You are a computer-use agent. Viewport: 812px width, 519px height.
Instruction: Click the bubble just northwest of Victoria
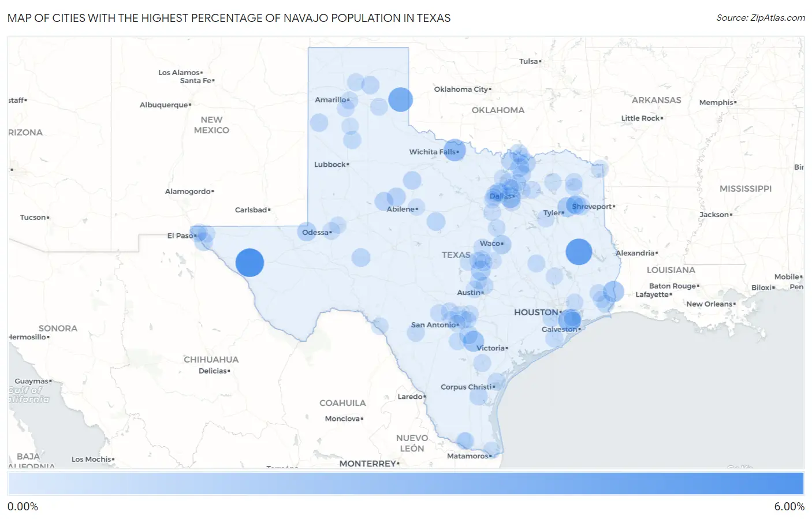click(x=473, y=340)
